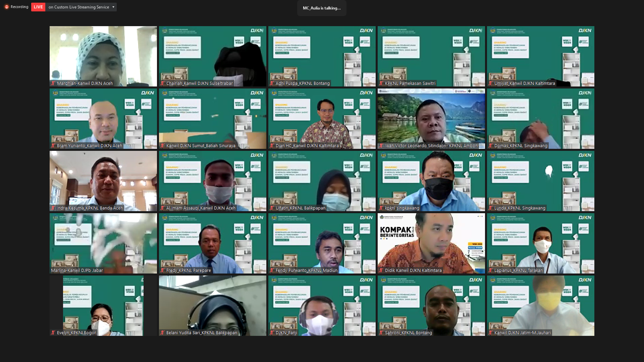Click muted mic icon of Fredy_KPKNL Parepare
The width and height of the screenshot is (644, 362).
pos(162,270)
